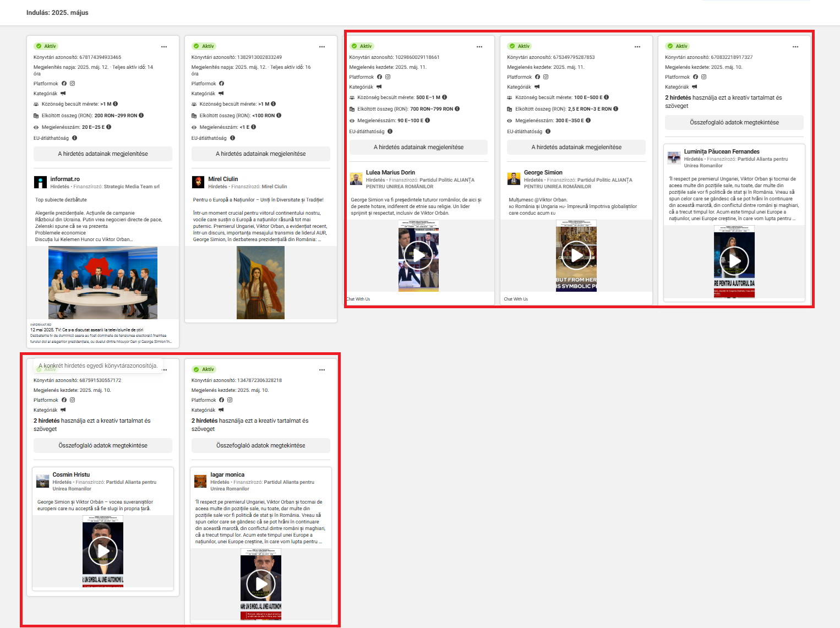
Task: View summary data for Luminița Păucean Fernandes ad
Action: coord(734,123)
